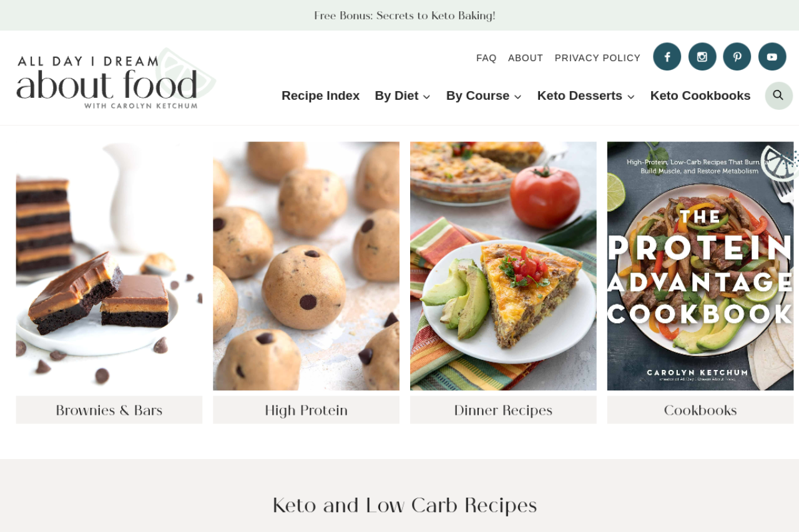Click the All Day I Dream About Food logo
The width and height of the screenshot is (799, 532).
[116, 79]
